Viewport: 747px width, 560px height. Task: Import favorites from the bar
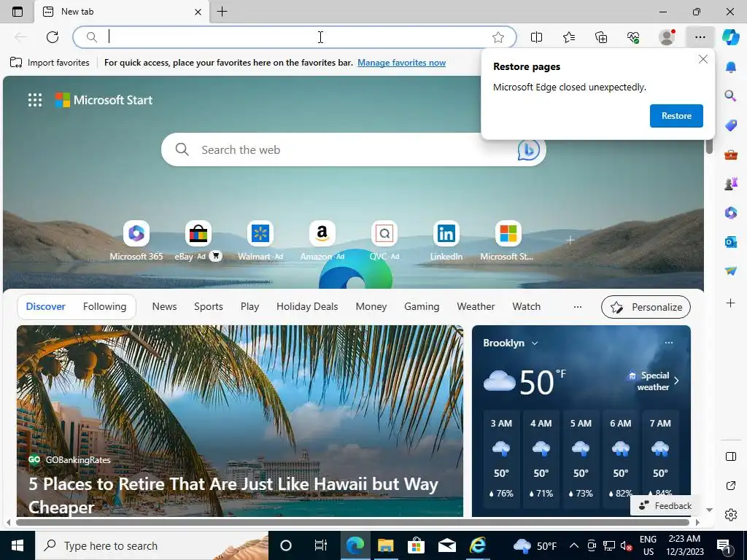pyautogui.click(x=50, y=63)
